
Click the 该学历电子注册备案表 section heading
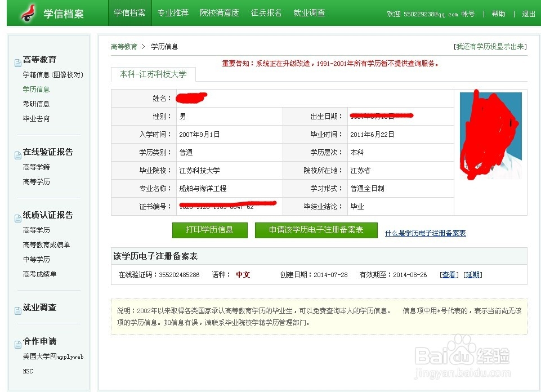pos(155,256)
